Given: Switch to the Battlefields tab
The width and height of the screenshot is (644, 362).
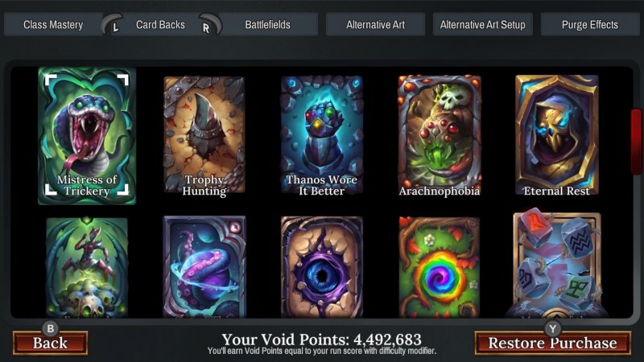Looking at the screenshot, I should 268,25.
